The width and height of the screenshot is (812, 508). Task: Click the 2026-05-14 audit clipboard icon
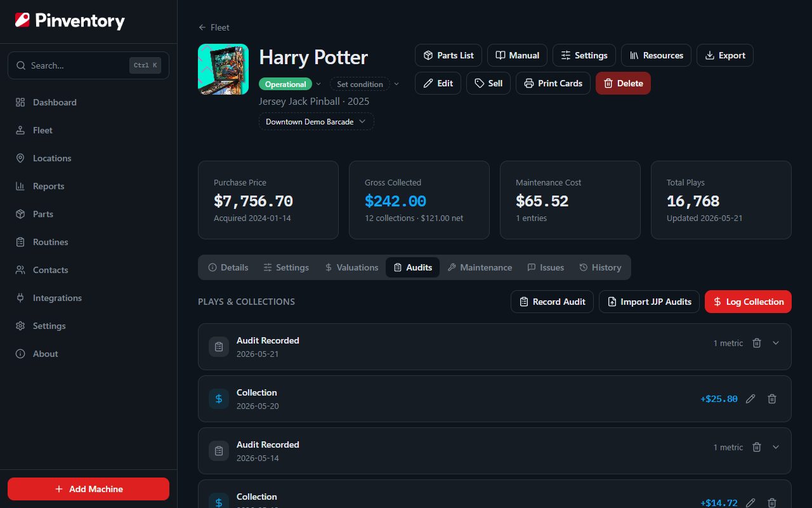pos(219,451)
